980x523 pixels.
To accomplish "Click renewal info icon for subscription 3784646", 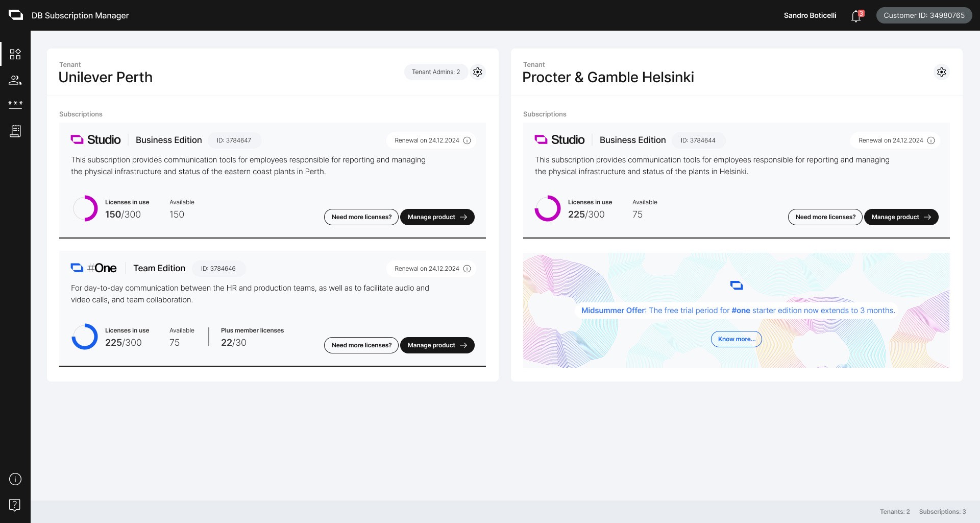I will coord(467,269).
